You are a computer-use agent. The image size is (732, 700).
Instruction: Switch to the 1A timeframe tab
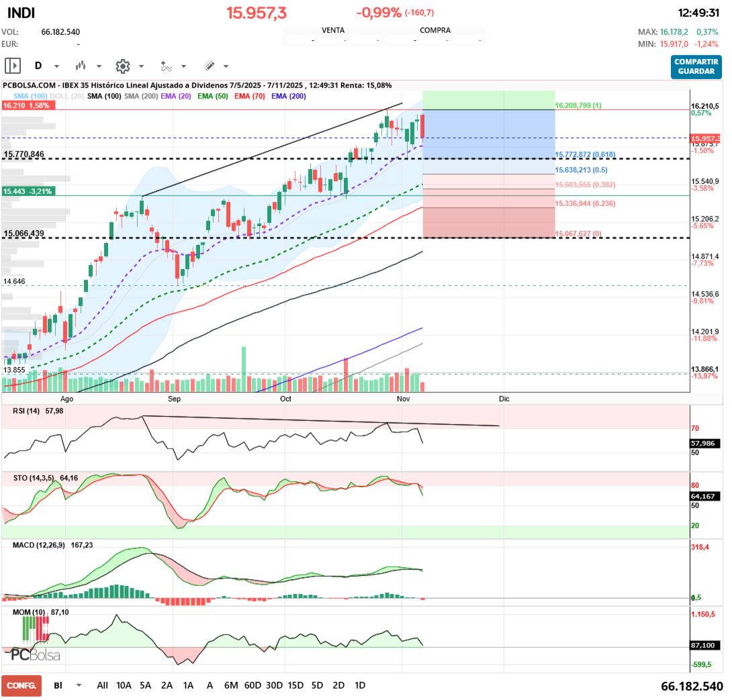[188, 686]
